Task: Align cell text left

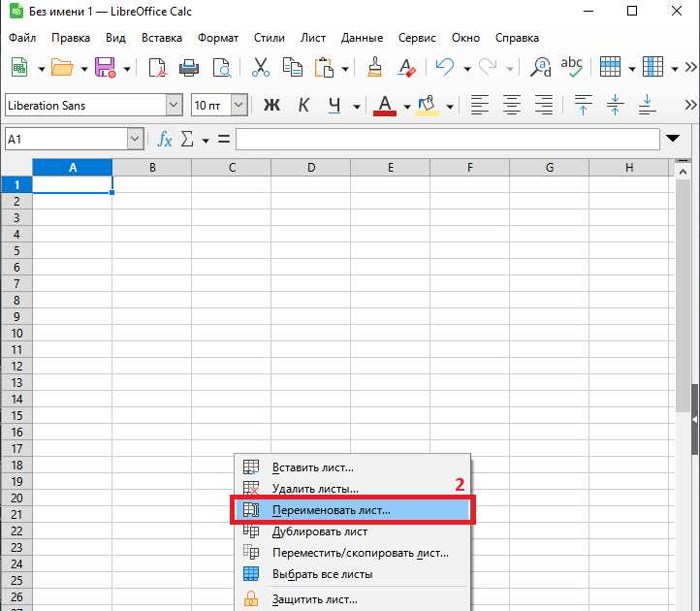Action: pos(480,106)
